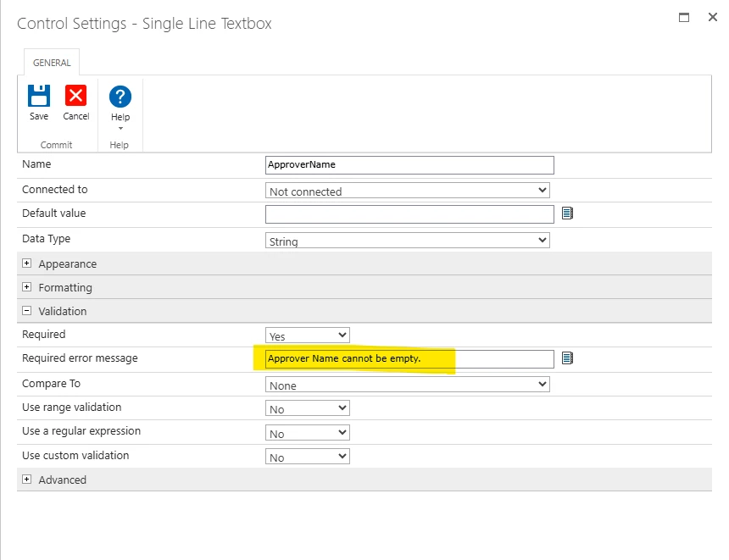The height and width of the screenshot is (560, 729).
Task: Collapse the Validation section minus icon
Action: [x=27, y=310]
